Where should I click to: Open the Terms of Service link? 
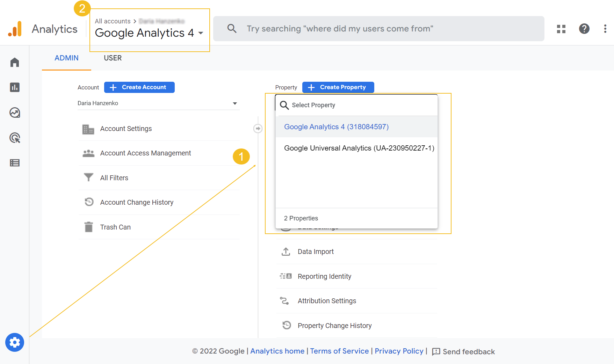339,351
